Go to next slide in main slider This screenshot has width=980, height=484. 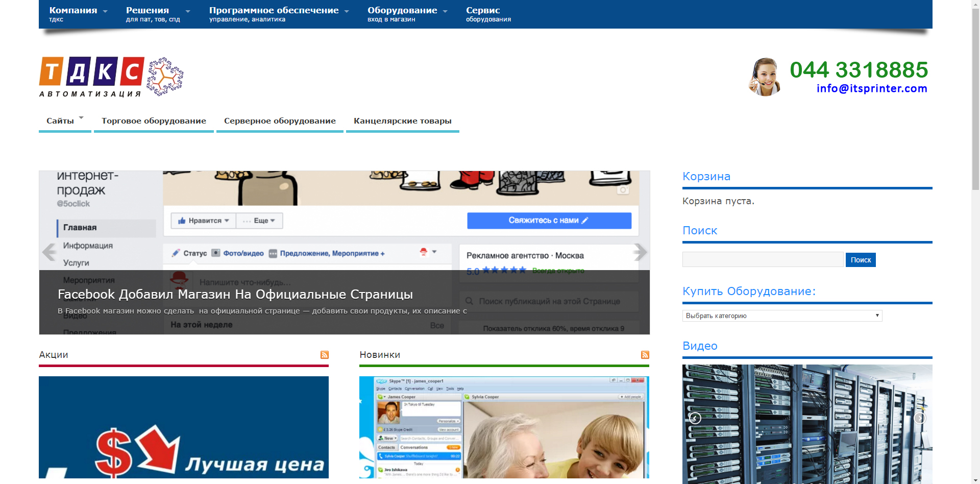coord(640,252)
